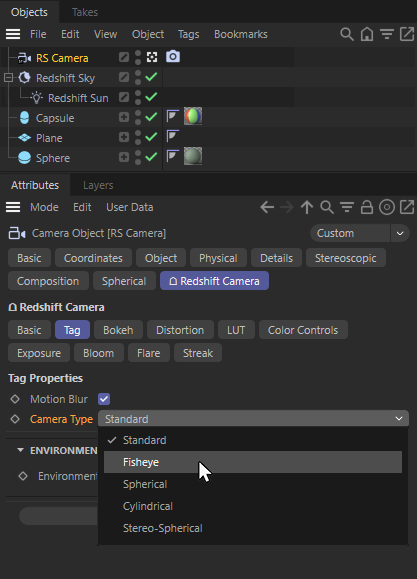417x579 pixels.
Task: Collapse the ENVIRONMENT section triangle
Action: (x=20, y=450)
